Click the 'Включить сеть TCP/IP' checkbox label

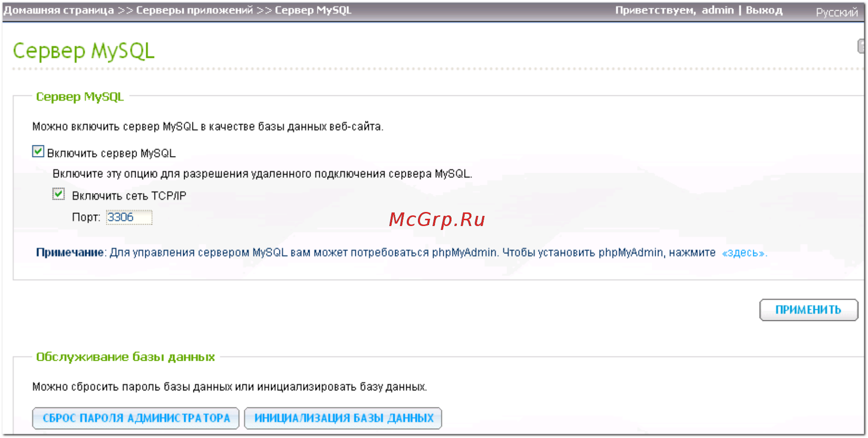[x=129, y=196]
